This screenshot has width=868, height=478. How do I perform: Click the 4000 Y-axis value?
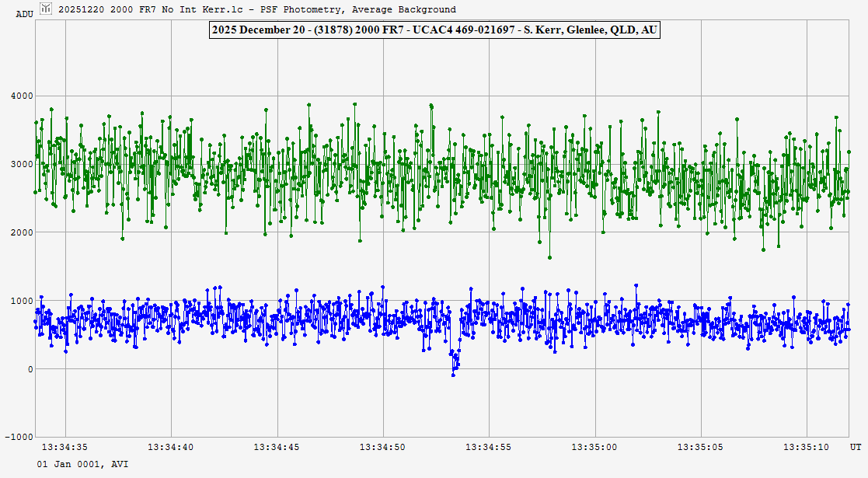[21, 96]
